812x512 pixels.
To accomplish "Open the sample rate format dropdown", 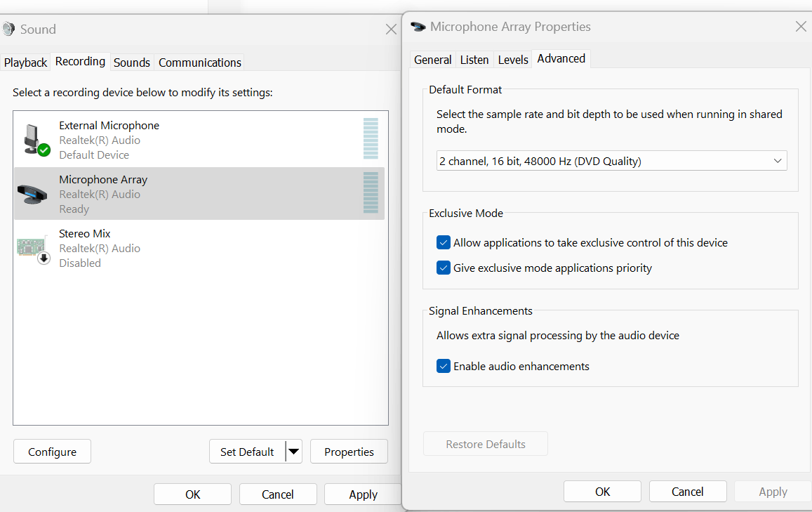I will tap(611, 161).
